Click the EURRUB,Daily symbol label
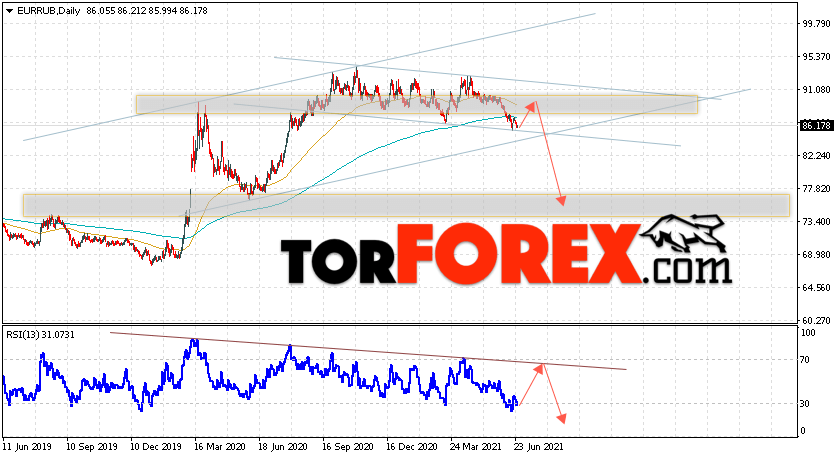This screenshot has height=458, width=838. click(x=49, y=11)
